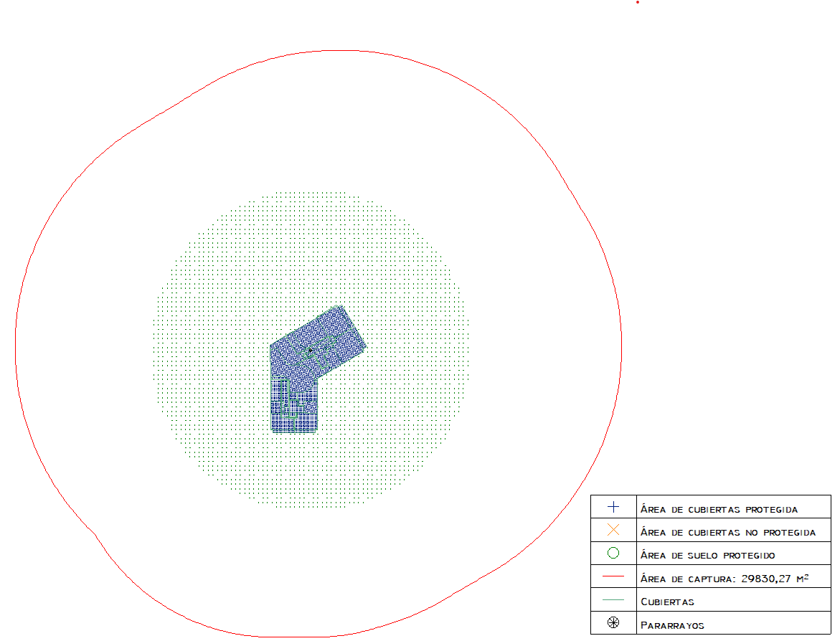Click the 'Pararrayos' legend text
The height and width of the screenshot is (641, 840).
click(671, 625)
